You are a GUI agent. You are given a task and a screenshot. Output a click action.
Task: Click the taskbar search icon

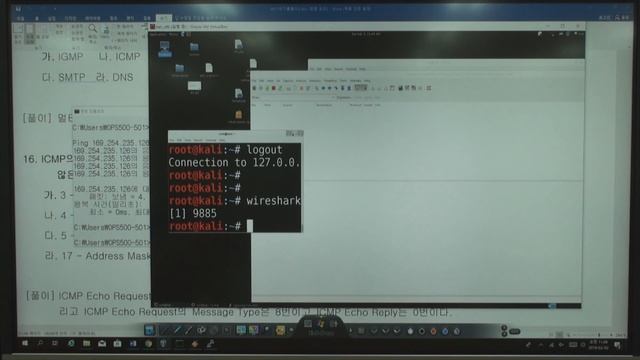click(40, 344)
